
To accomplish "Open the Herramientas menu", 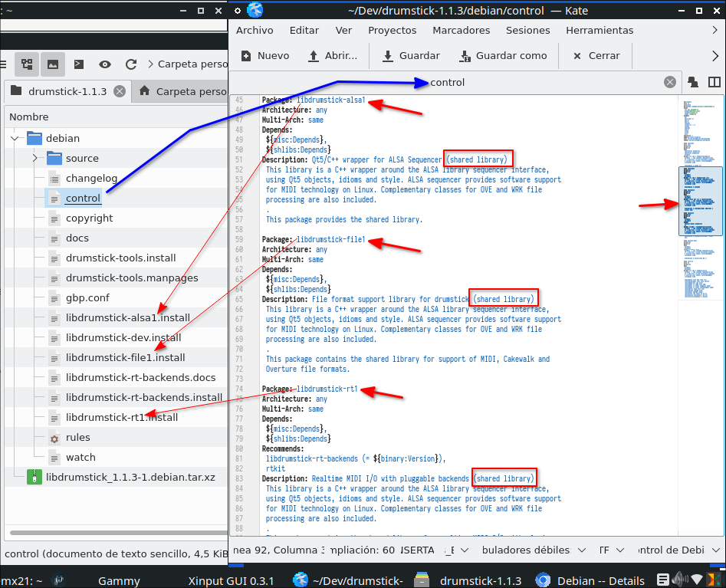I will tap(600, 30).
